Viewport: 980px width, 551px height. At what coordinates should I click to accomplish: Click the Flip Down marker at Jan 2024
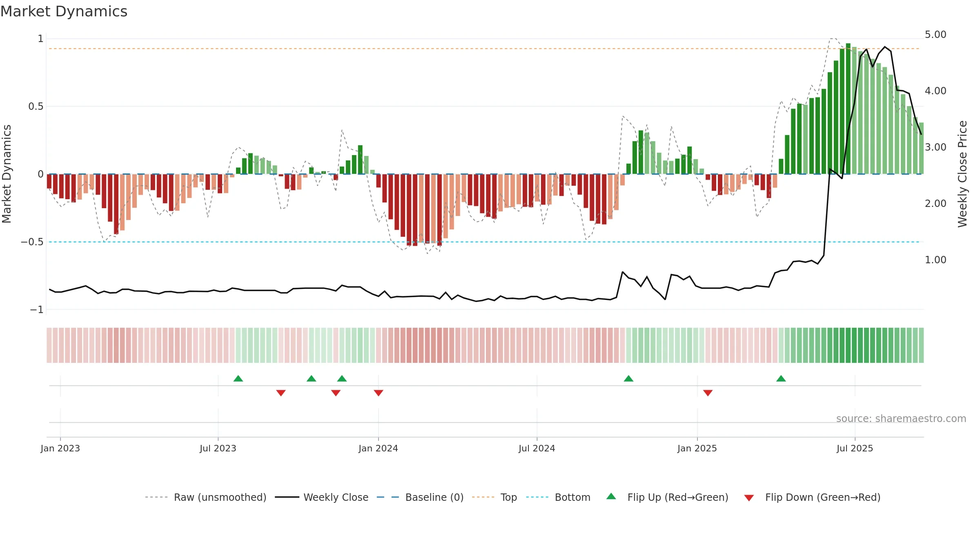click(379, 393)
